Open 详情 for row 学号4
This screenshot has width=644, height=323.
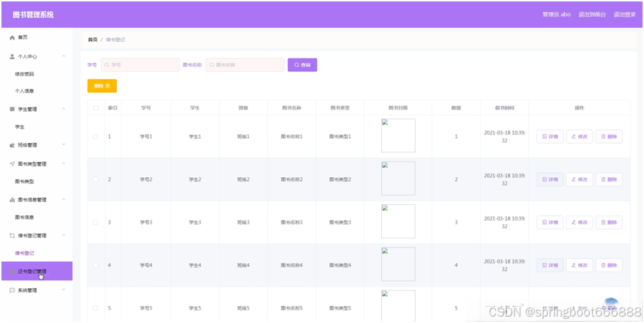550,265
